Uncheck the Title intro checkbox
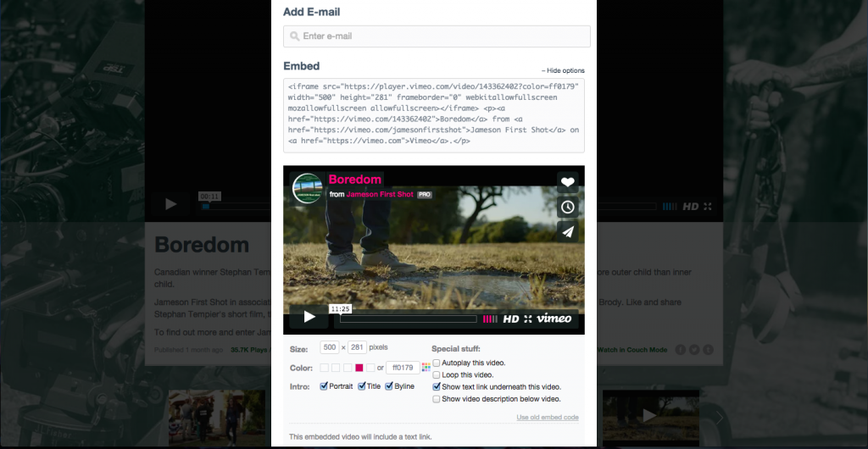Screen dimensions: 868x449 tap(361, 386)
